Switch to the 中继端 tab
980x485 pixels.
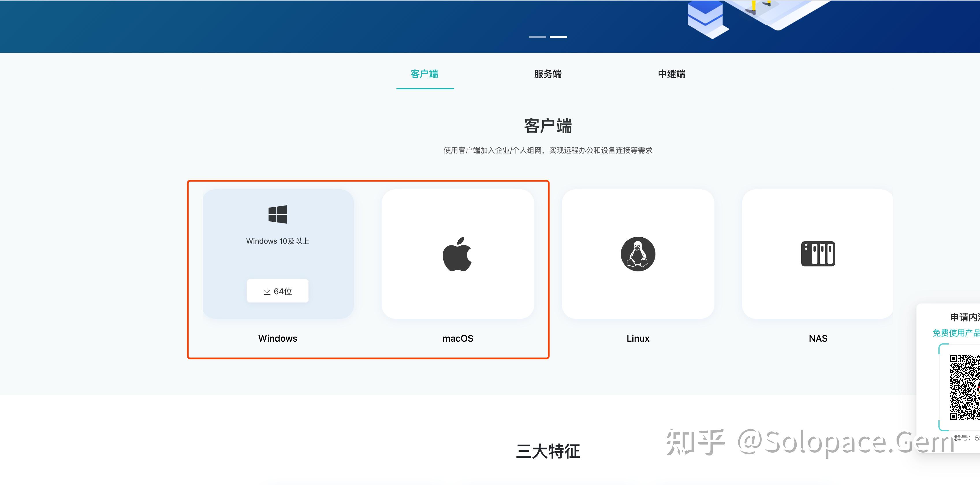pyautogui.click(x=671, y=75)
